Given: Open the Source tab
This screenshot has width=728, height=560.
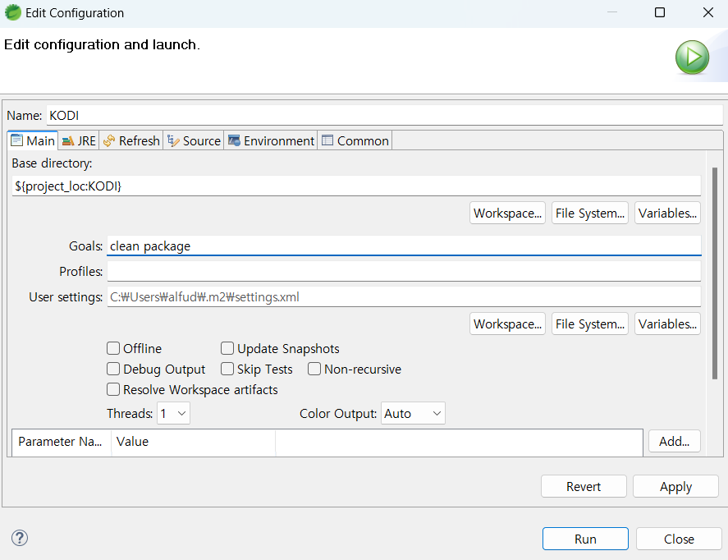Looking at the screenshot, I should 194,140.
